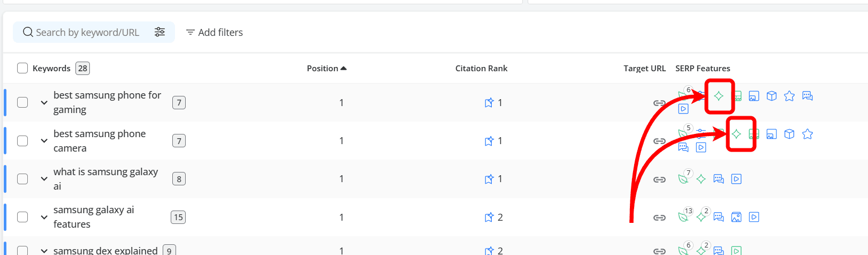Expand best samsung phone for gaming row
The width and height of the screenshot is (868, 255).
coord(44,102)
